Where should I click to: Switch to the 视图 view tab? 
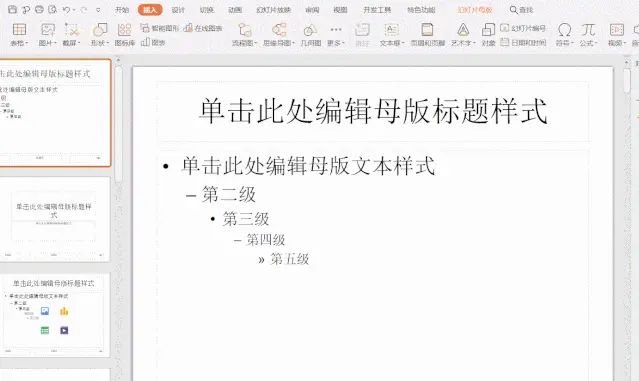[x=340, y=10]
